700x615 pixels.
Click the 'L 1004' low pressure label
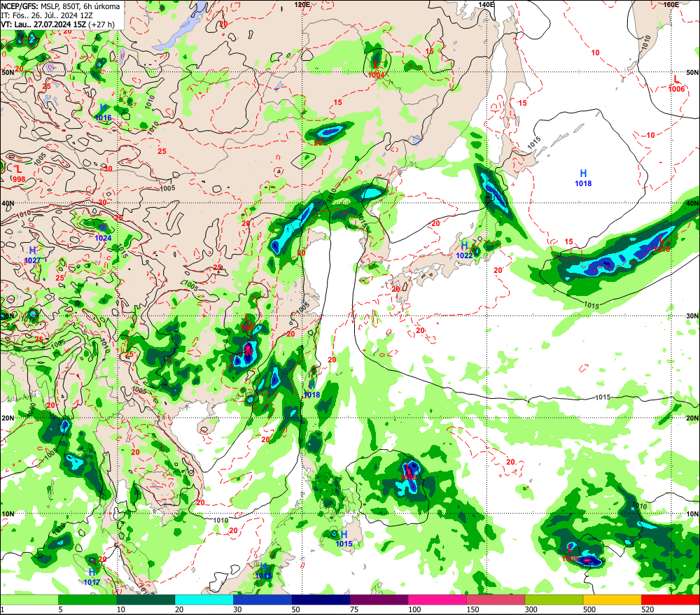[377, 70]
